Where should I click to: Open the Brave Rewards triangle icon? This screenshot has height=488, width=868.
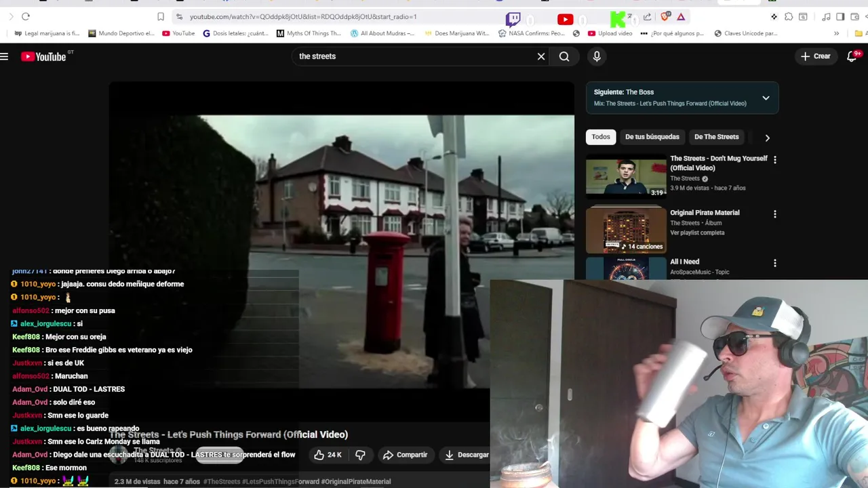(x=681, y=16)
